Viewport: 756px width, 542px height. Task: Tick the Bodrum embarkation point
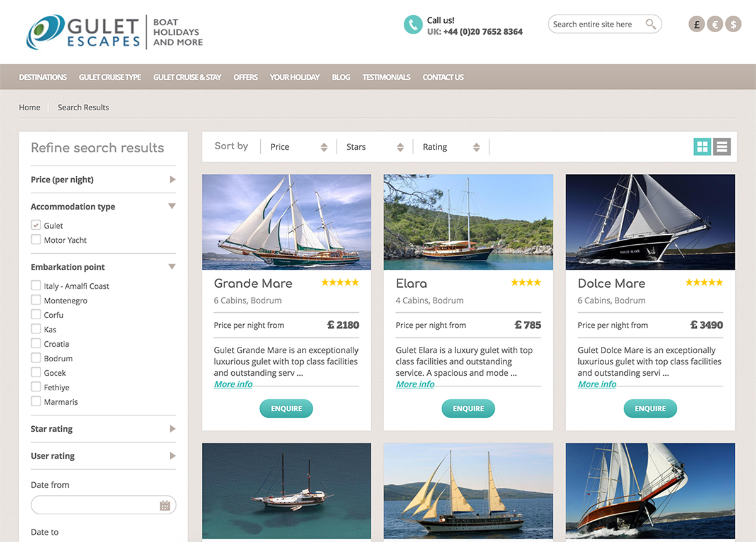click(36, 358)
